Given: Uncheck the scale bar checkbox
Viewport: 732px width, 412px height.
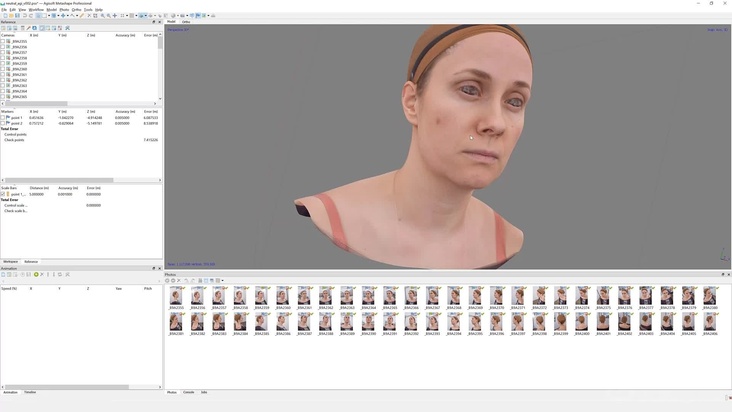Looking at the screenshot, I should coord(3,194).
